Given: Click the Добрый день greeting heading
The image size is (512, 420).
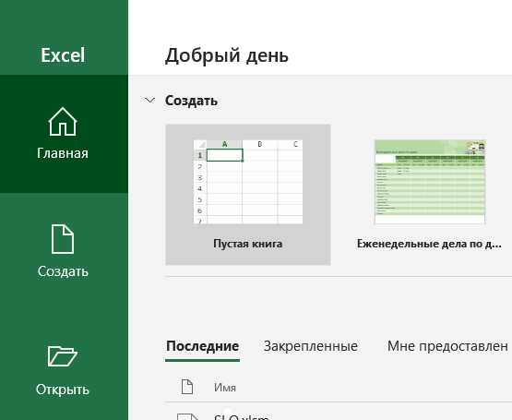Looking at the screenshot, I should click(x=227, y=55).
